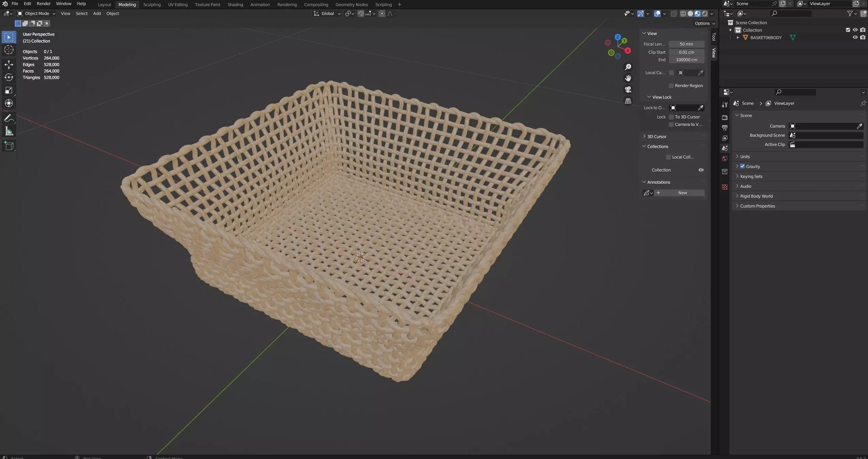Choose the Rotate tool

click(9, 77)
